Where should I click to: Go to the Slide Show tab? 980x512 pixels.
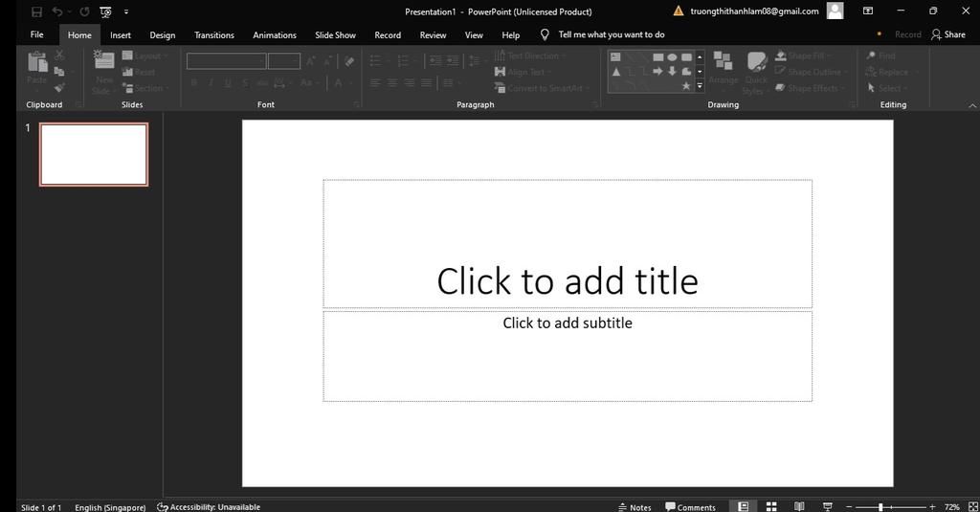pos(335,35)
